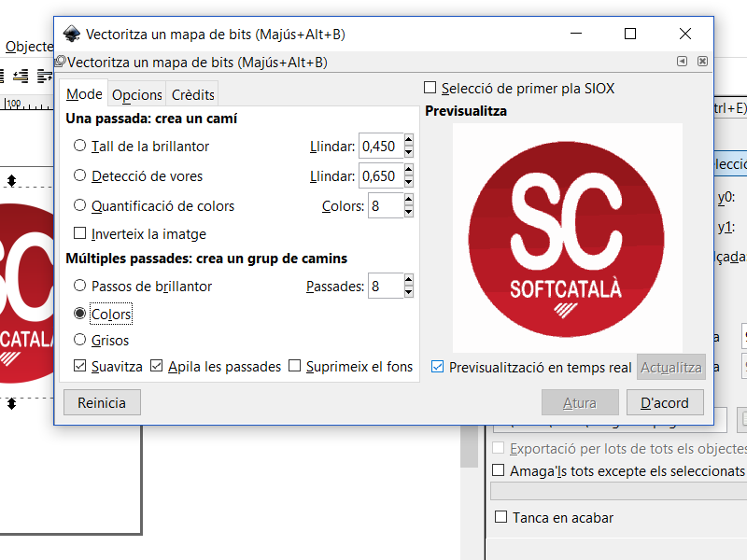747x560 pixels.
Task: Click the 'Una passada: crea un camí' heading
Action: [151, 119]
